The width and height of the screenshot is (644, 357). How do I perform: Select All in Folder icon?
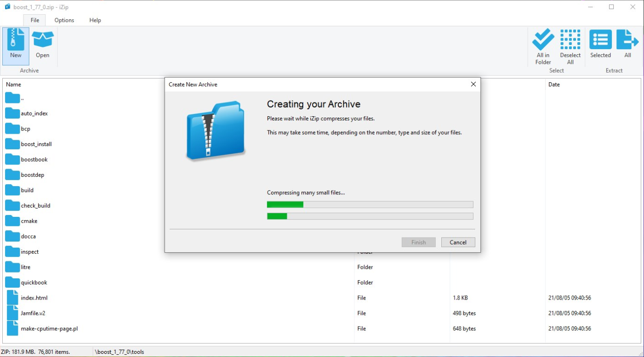pyautogui.click(x=543, y=40)
